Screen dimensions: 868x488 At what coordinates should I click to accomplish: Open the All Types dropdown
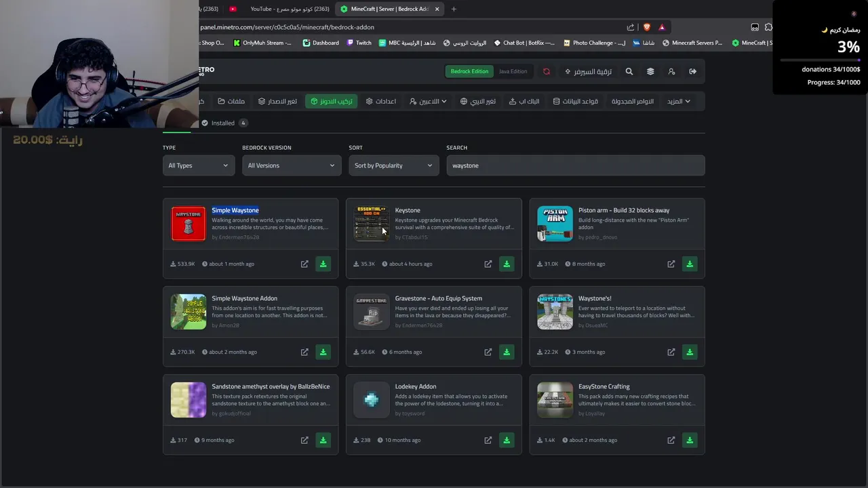[199, 165]
